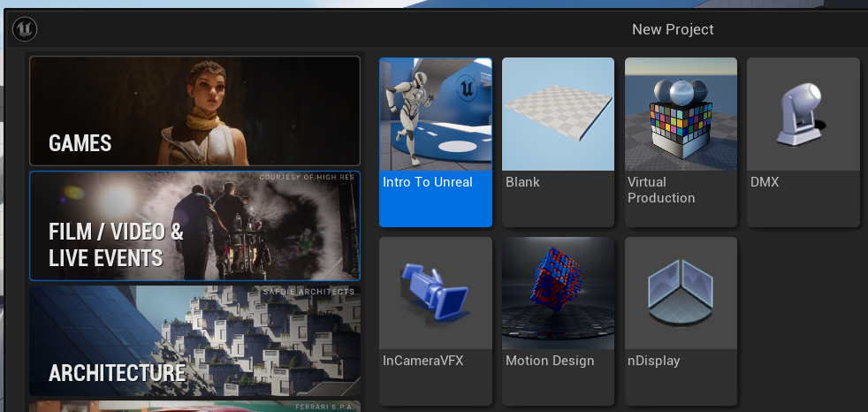The width and height of the screenshot is (868, 412).
Task: Select the DMX template with spotlight icon
Action: (803, 142)
